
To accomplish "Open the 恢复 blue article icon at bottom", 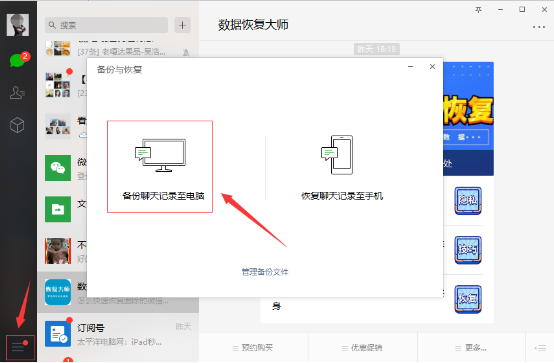I will click(468, 299).
